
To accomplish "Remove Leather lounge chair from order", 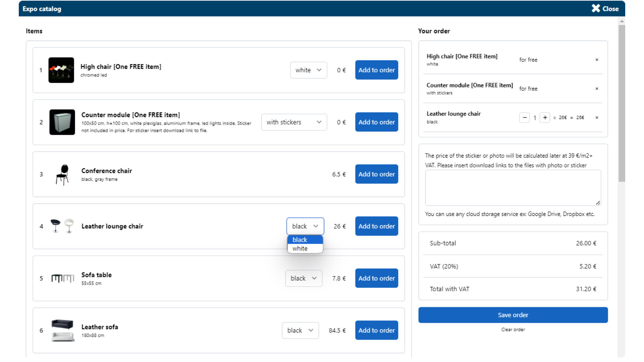I will click(597, 118).
